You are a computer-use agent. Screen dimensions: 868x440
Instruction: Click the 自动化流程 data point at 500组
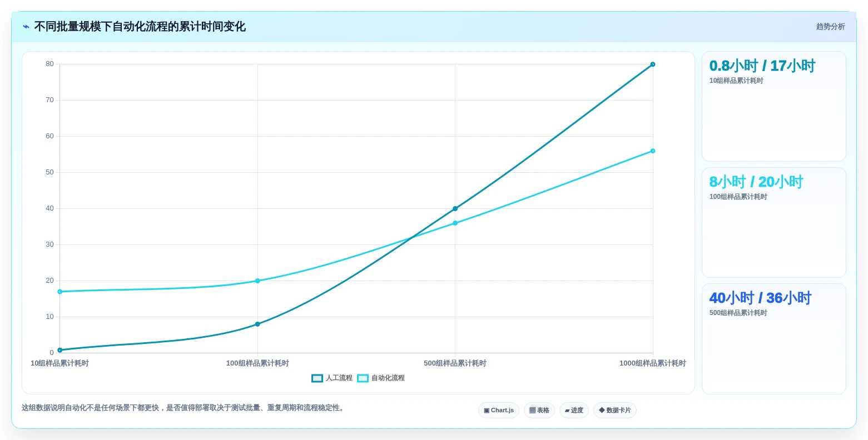pyautogui.click(x=455, y=223)
